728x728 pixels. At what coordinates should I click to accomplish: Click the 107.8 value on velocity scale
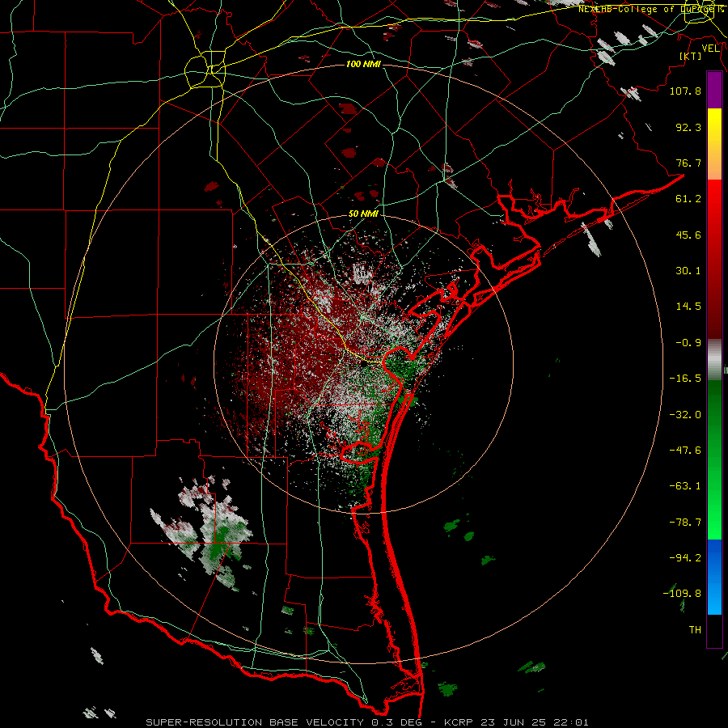(x=685, y=91)
